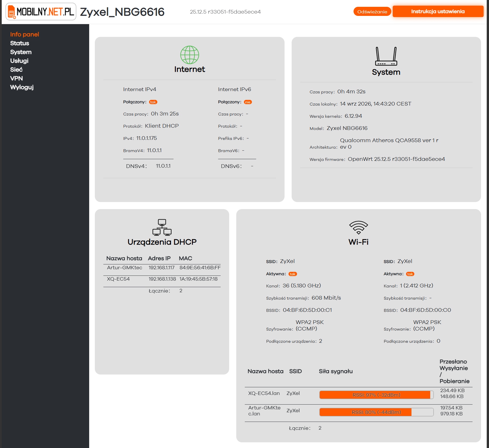Click IP address 192.168.1.138
The image size is (489, 448).
[162, 279]
